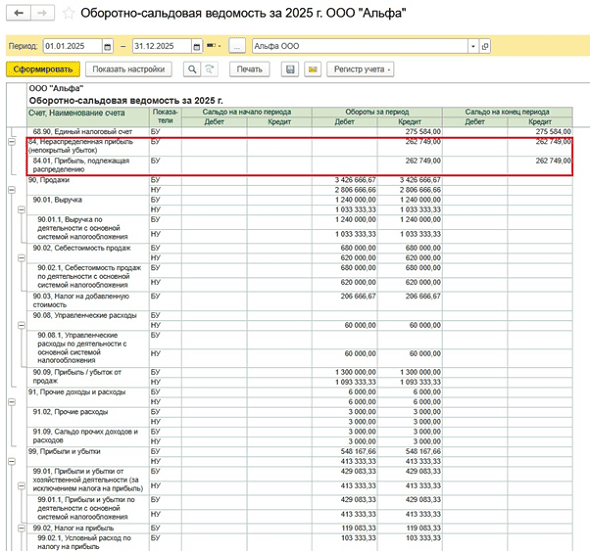
Task: Click header Обороты за период
Action: click(377, 112)
